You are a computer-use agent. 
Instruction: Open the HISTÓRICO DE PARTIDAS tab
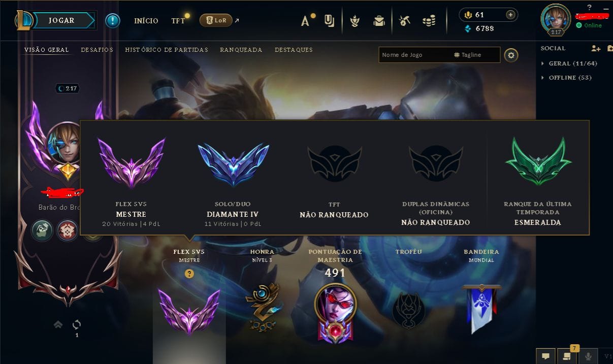tap(167, 50)
